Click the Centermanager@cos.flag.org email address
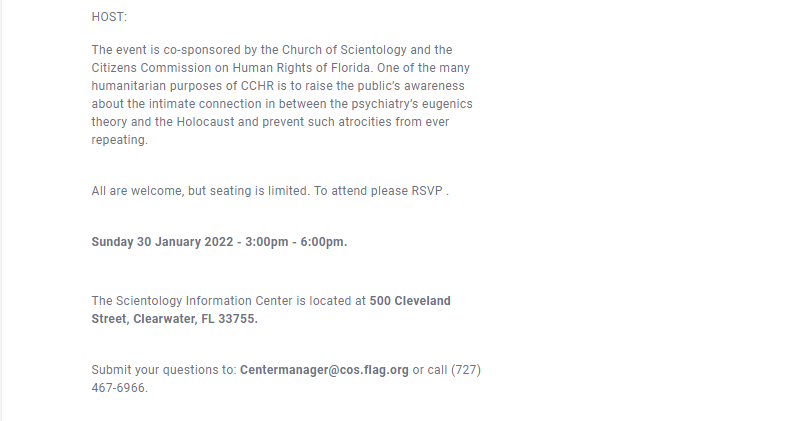The image size is (807, 421). [x=324, y=370]
